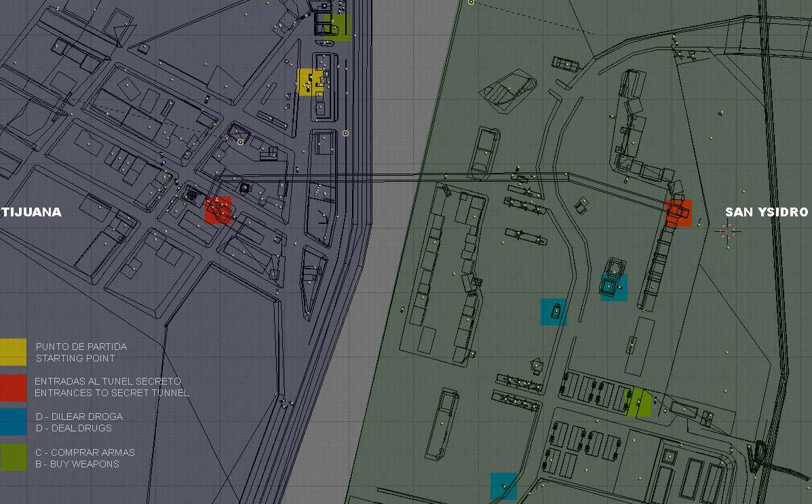This screenshot has height=504, width=812.
Task: Select the blue deal-drugs marker at the map's bottom edge
Action: (x=503, y=486)
